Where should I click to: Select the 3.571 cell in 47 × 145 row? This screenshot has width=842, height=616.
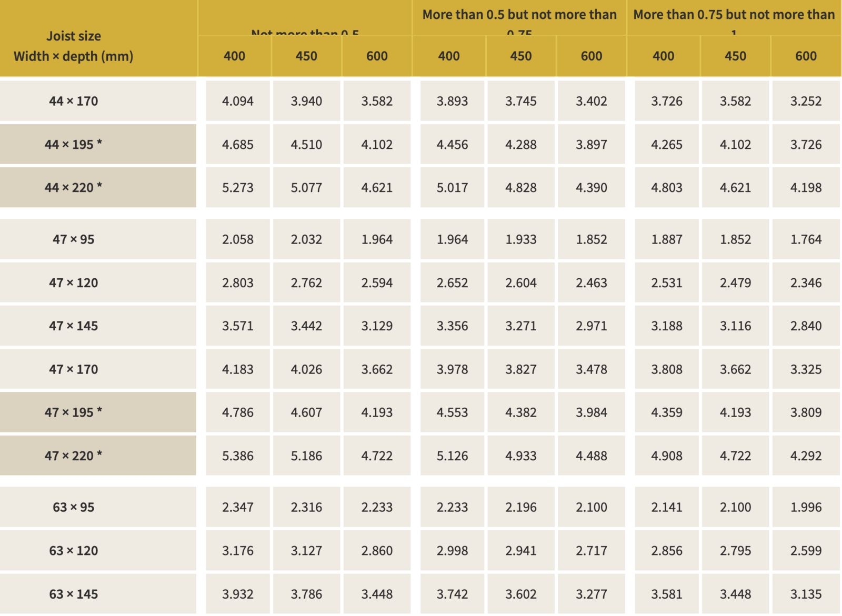(238, 326)
